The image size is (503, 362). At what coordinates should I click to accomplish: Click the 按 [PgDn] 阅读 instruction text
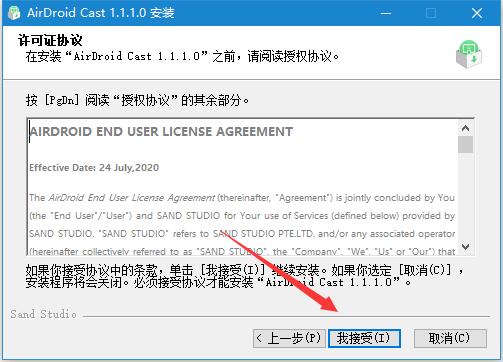point(138,100)
